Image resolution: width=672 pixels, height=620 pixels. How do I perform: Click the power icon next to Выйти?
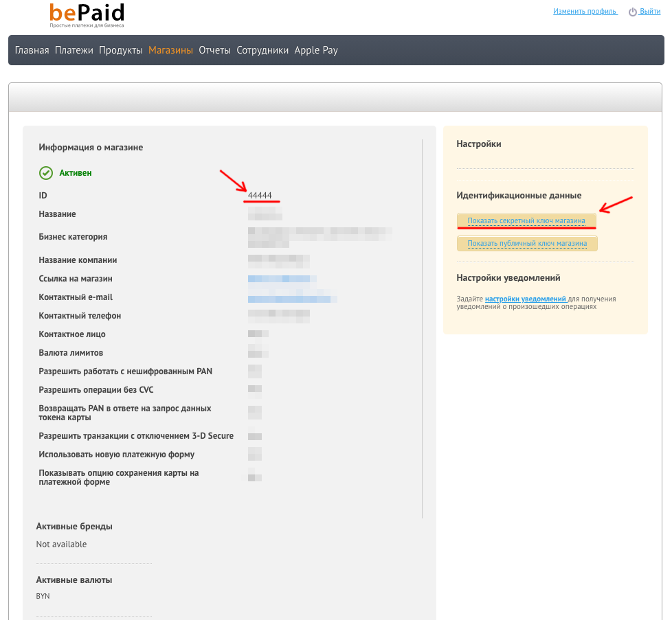[632, 12]
